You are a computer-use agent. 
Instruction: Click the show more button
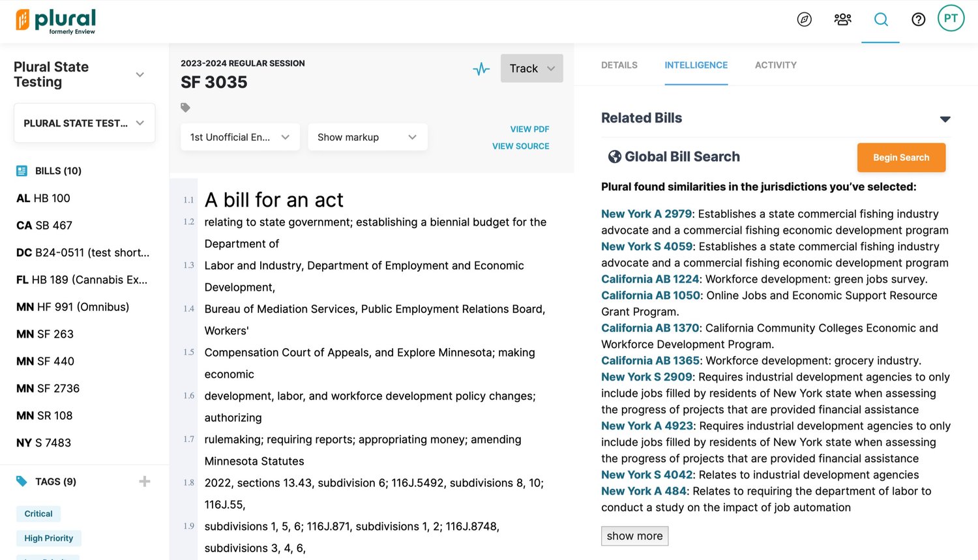point(634,536)
